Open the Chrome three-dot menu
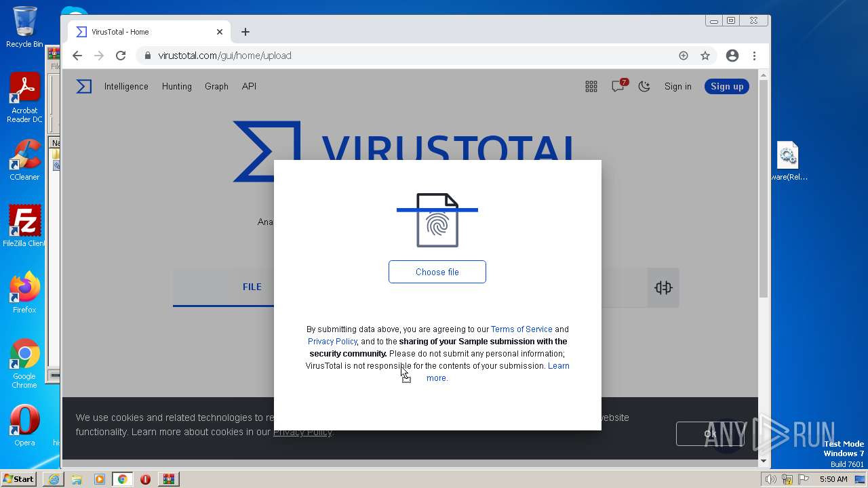 754,56
